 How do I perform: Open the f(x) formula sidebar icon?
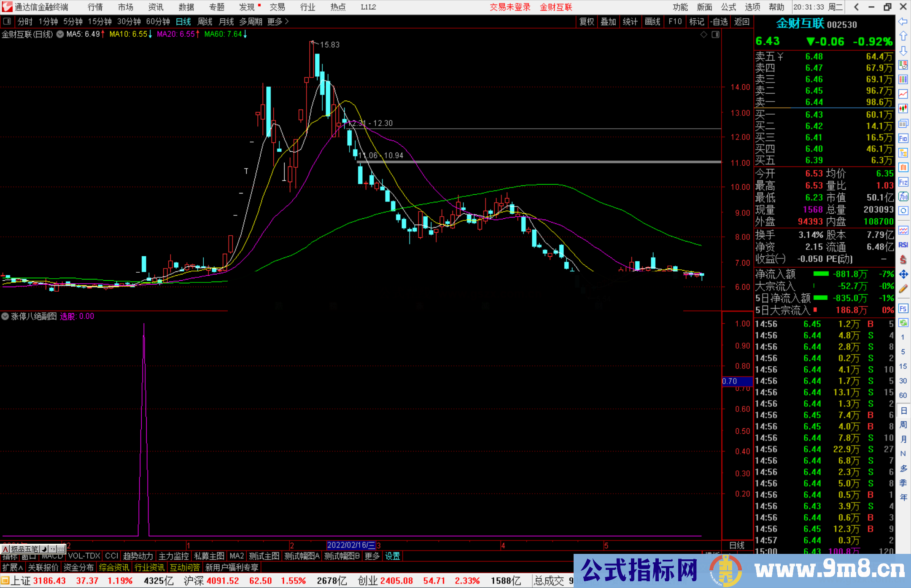(903, 196)
